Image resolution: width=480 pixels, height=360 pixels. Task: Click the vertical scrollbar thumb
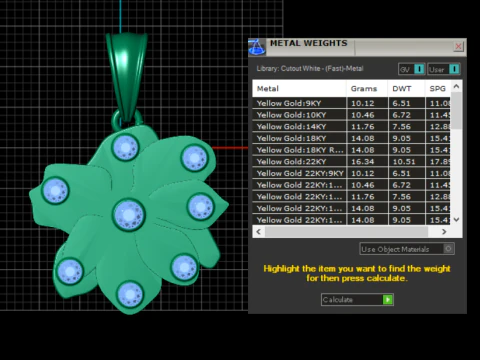tap(456, 111)
